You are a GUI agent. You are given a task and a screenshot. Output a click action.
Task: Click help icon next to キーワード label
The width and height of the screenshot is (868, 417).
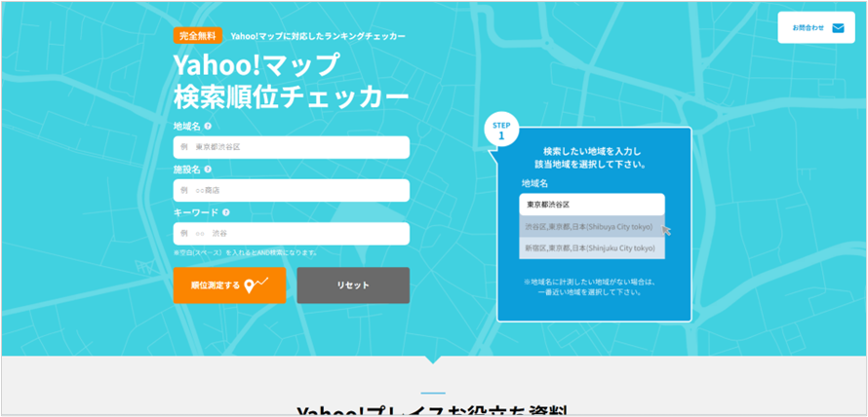[226, 212]
